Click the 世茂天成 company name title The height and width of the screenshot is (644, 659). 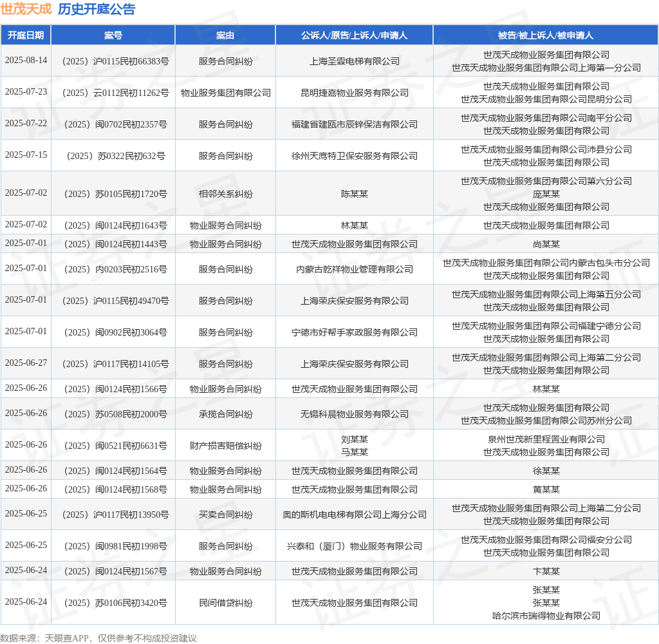tap(26, 9)
